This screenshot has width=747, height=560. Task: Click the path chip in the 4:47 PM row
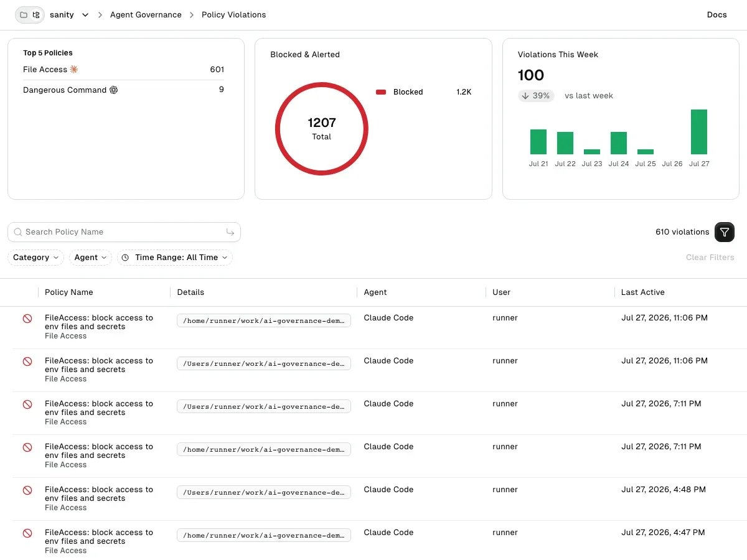coord(264,535)
